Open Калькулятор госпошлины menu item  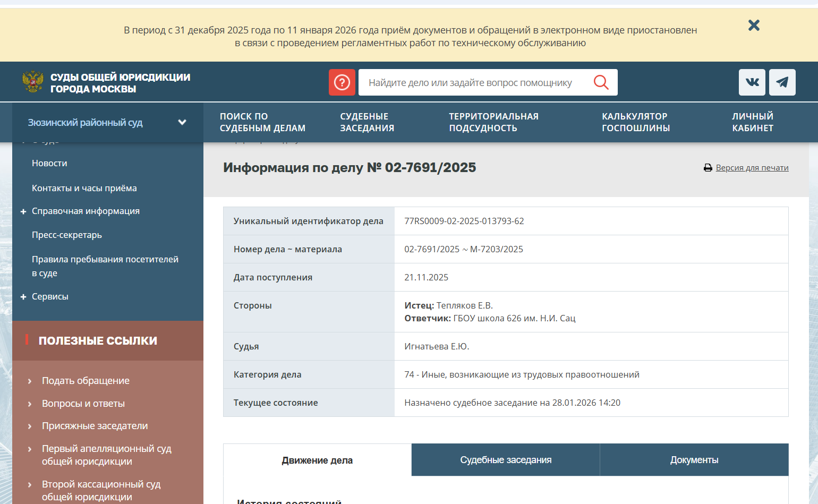pyautogui.click(x=635, y=122)
